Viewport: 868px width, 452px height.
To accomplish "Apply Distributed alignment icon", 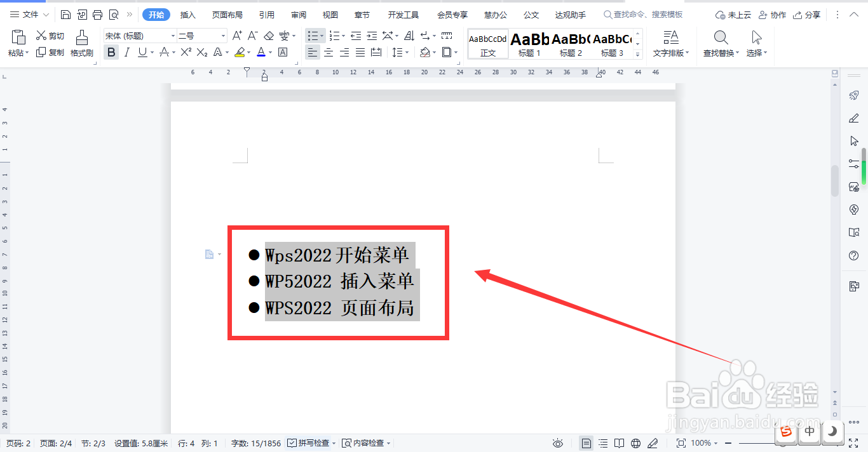I will click(376, 53).
